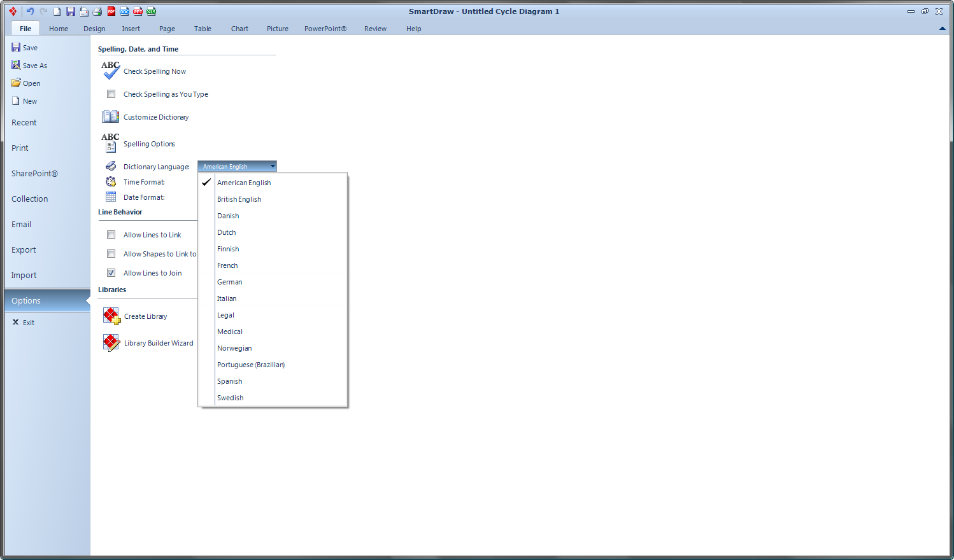
Task: Collapse the Dictionary Language dropdown
Action: [273, 166]
